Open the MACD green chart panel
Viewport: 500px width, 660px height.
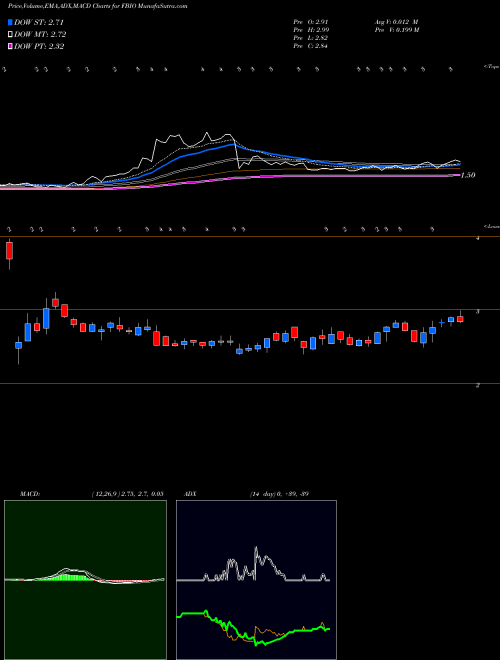pyautogui.click(x=85, y=580)
